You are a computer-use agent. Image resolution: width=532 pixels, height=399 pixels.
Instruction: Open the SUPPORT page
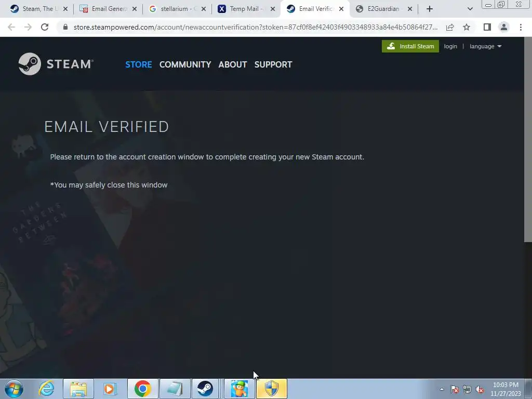(x=273, y=64)
